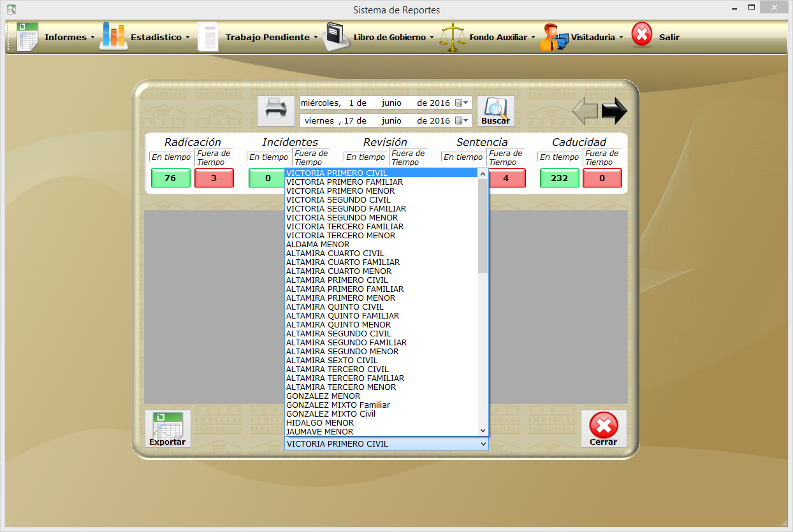Click the printer icon button

pyautogui.click(x=276, y=111)
